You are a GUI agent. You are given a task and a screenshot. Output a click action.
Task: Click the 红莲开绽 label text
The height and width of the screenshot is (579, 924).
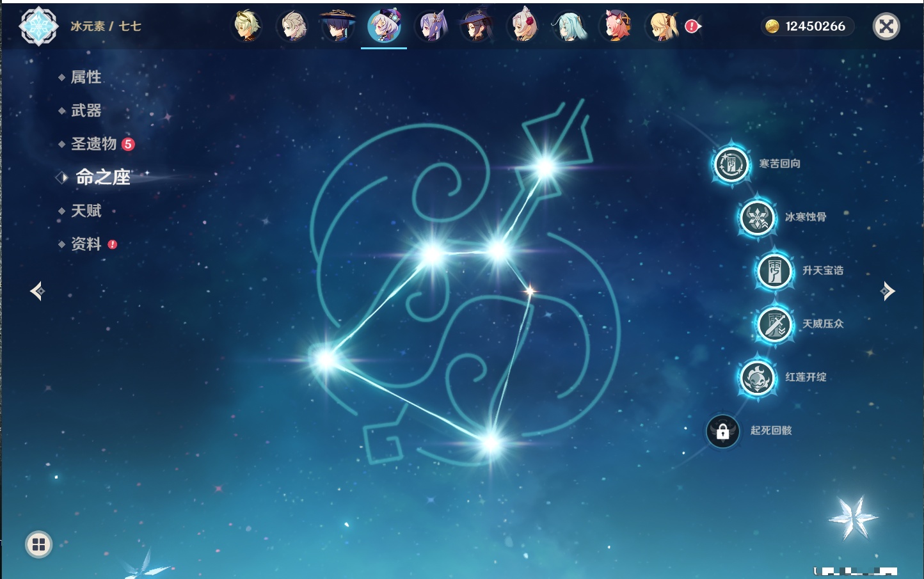click(806, 377)
